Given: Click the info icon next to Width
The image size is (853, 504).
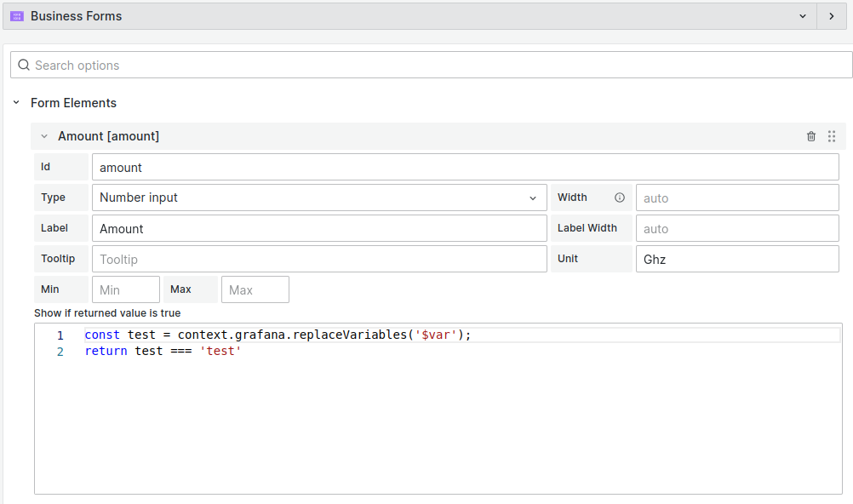Looking at the screenshot, I should tap(619, 197).
